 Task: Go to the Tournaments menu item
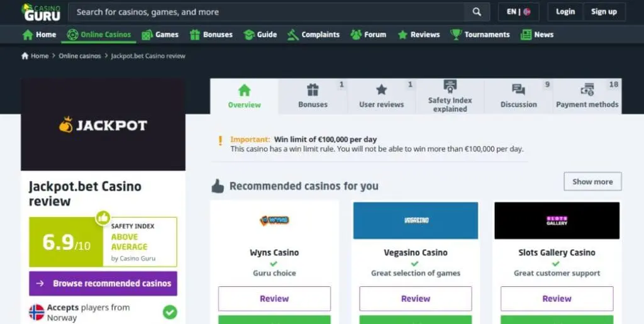click(x=480, y=35)
